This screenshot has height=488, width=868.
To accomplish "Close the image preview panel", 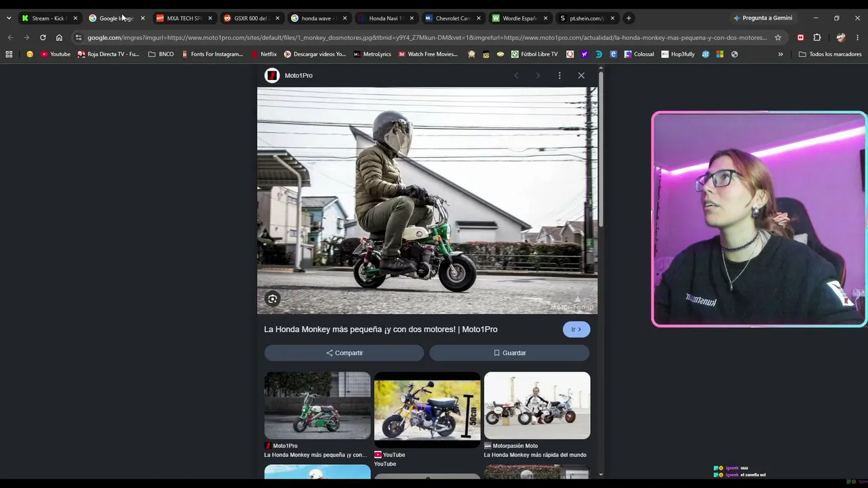I will pos(581,75).
